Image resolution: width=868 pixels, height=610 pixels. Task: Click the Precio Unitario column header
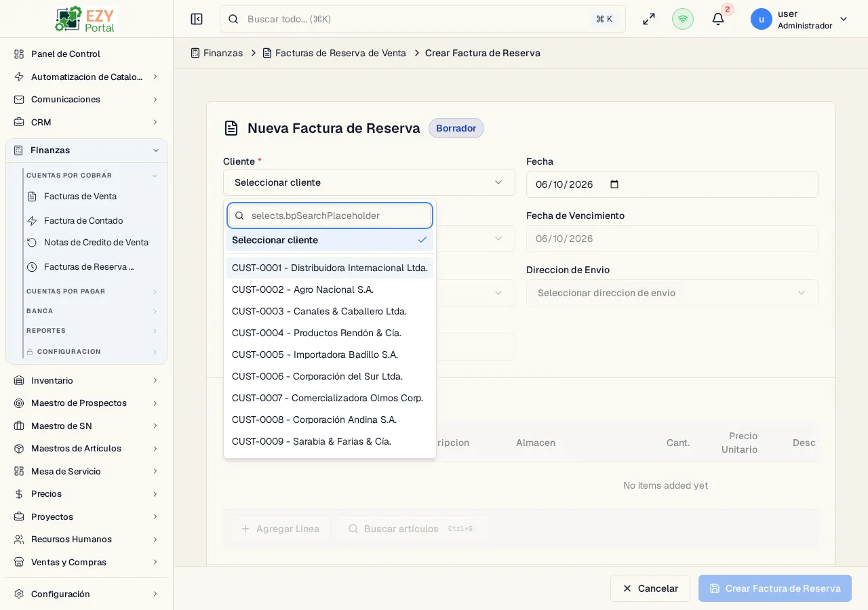[x=739, y=443]
